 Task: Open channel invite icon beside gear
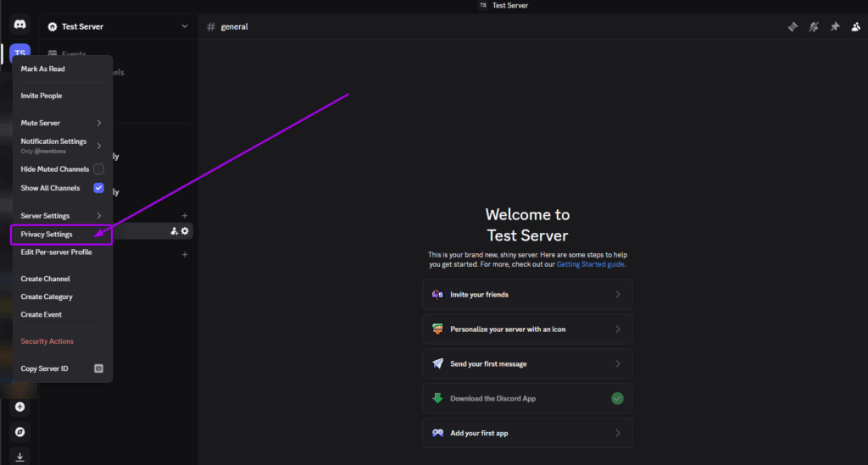pyautogui.click(x=174, y=231)
